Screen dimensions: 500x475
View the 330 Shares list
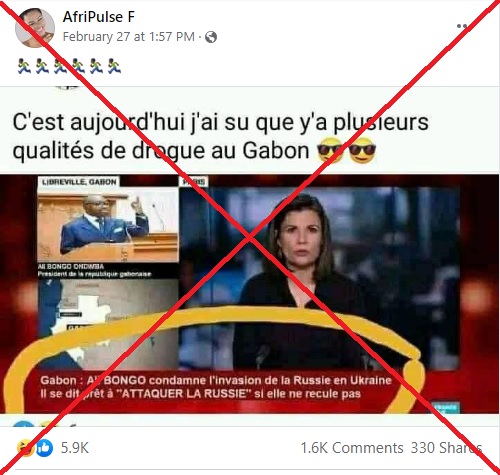[446, 448]
